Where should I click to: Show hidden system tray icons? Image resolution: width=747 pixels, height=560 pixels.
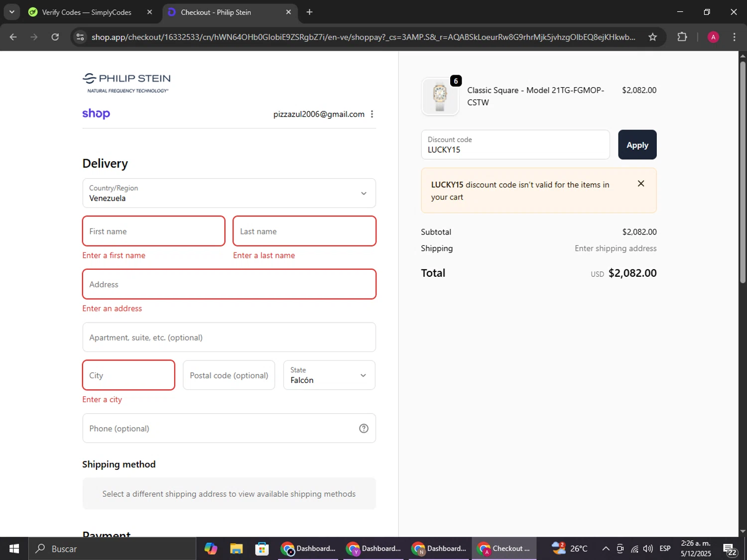pos(606,549)
